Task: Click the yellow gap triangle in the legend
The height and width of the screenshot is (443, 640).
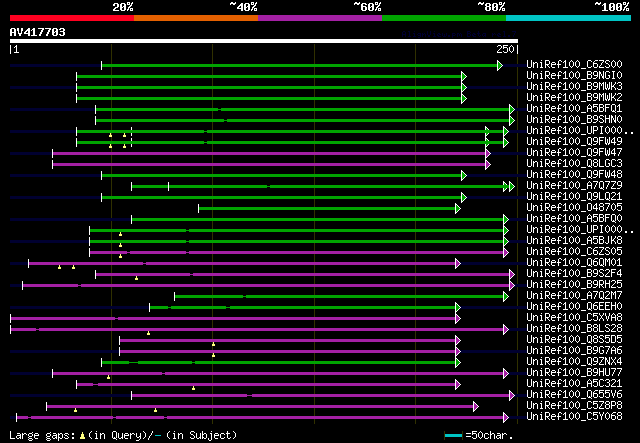Action: [x=82, y=436]
